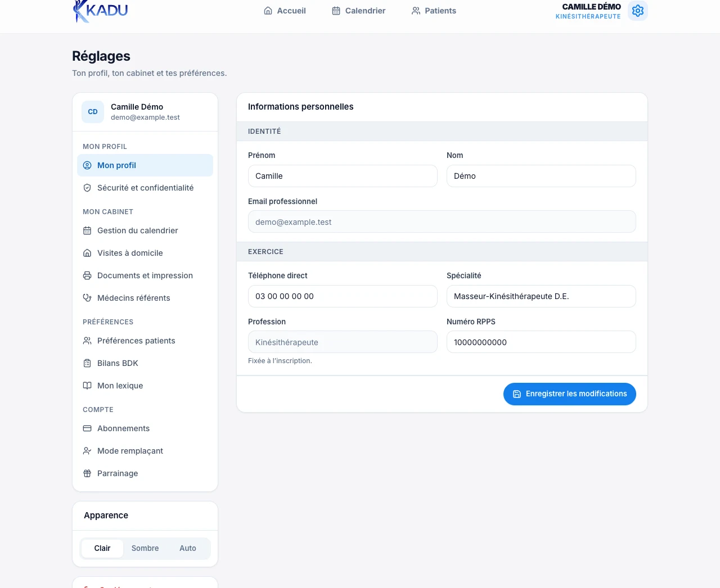Click the 'Fixée à l'inscription.' note
Screen dimensions: 720x588
click(280, 361)
